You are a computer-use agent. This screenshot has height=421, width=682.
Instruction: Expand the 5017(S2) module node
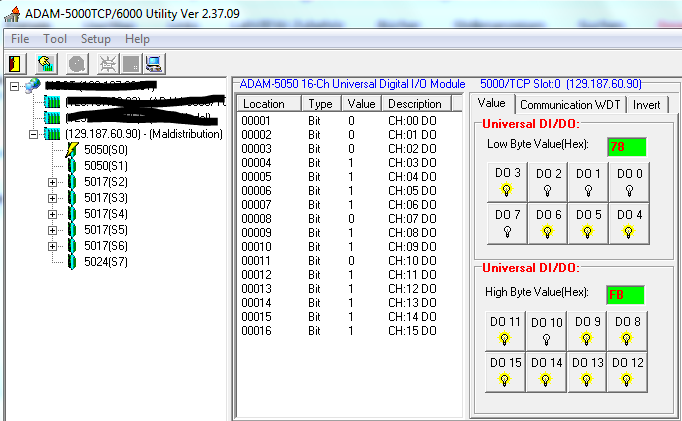(53, 182)
